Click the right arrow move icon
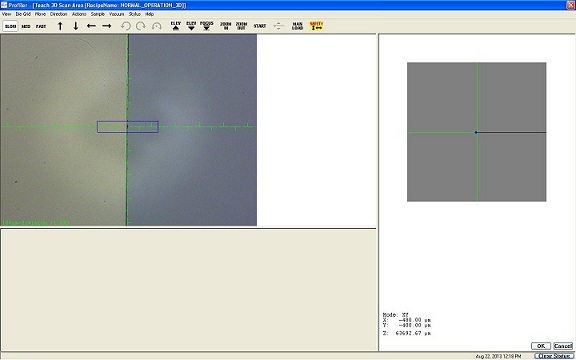 tap(107, 26)
